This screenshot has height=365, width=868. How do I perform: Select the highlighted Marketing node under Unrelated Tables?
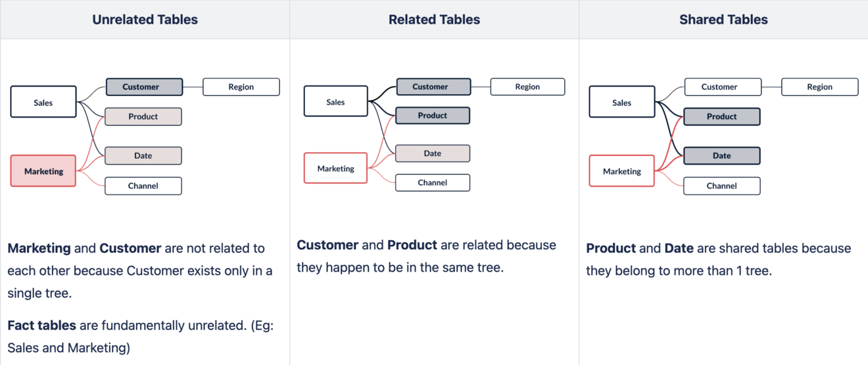pos(43,171)
